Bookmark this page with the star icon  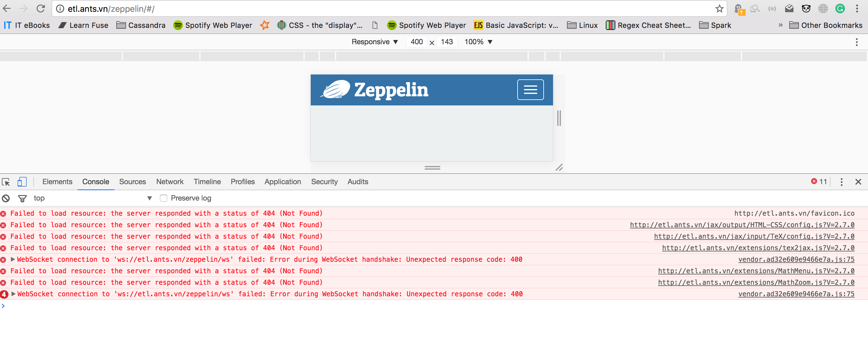tap(719, 9)
